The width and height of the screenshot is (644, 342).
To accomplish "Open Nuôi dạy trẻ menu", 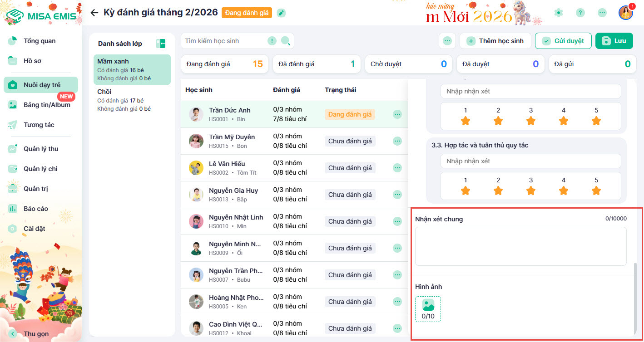I will (41, 85).
